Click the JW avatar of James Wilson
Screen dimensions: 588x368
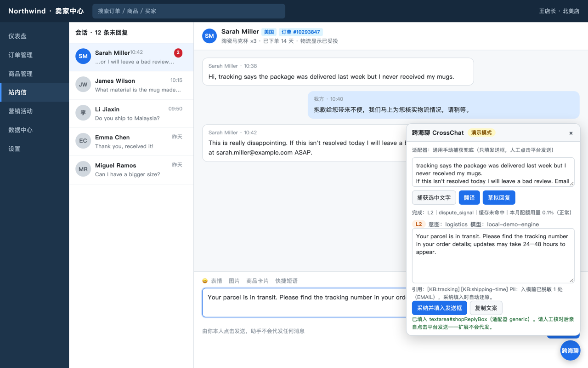[83, 85]
